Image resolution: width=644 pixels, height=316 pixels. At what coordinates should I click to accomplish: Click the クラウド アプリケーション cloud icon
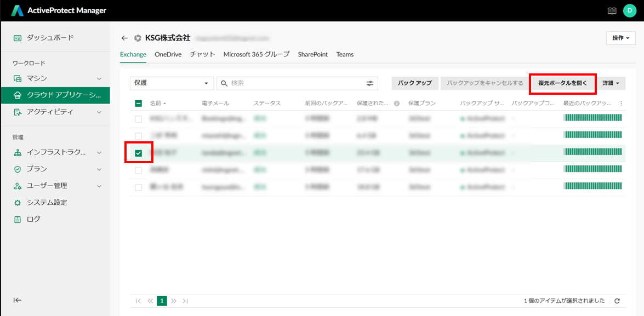pos(17,95)
